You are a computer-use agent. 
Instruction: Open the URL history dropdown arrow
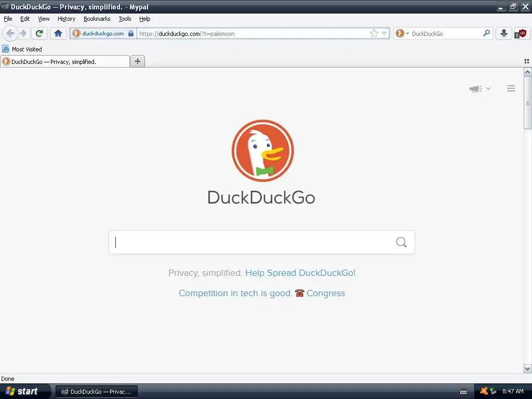tap(384, 33)
